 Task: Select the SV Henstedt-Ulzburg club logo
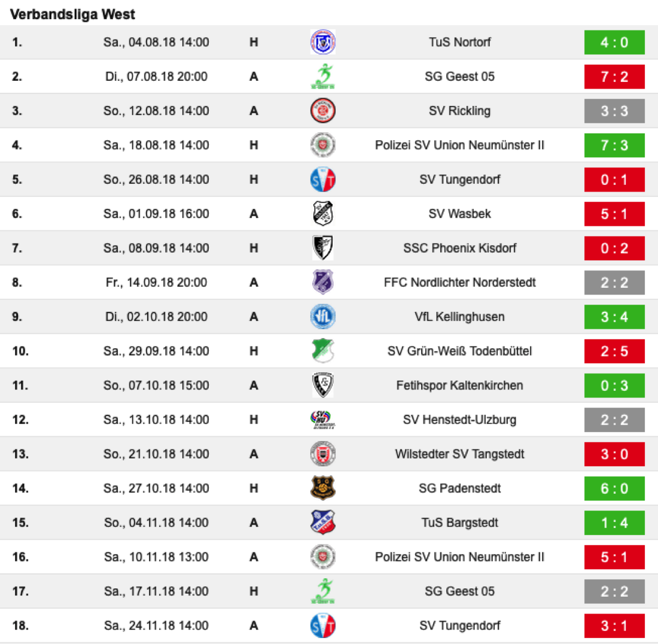coord(323,420)
